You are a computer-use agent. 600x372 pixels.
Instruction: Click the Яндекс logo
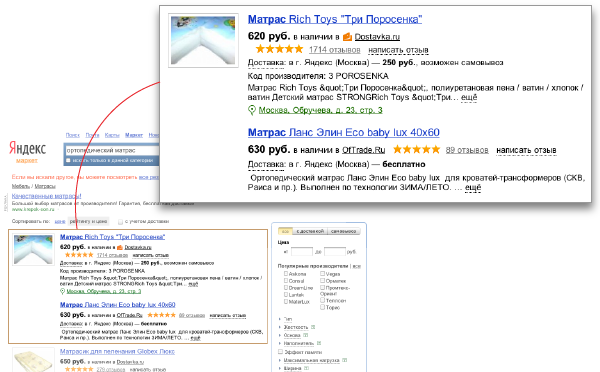[x=27, y=148]
